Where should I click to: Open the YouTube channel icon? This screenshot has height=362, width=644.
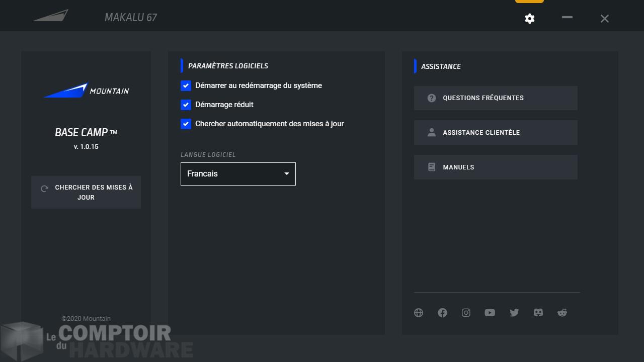pyautogui.click(x=490, y=313)
